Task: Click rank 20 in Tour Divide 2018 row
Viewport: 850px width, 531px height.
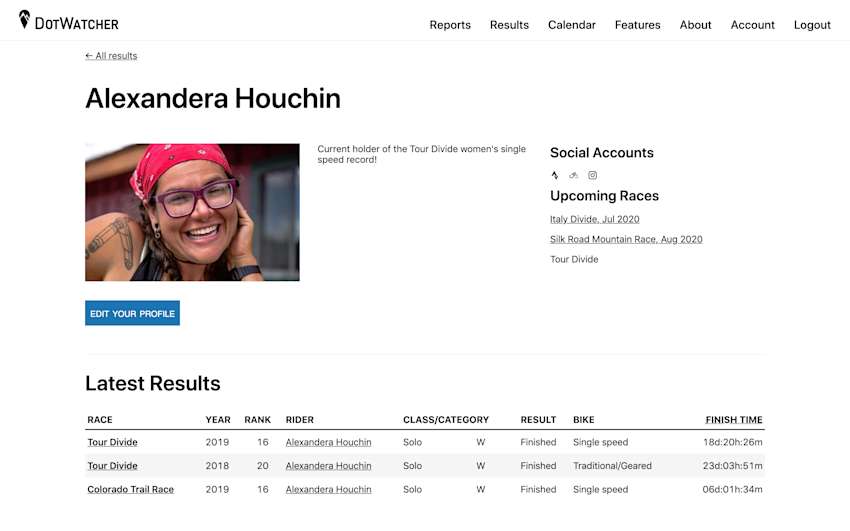Action: click(x=263, y=465)
